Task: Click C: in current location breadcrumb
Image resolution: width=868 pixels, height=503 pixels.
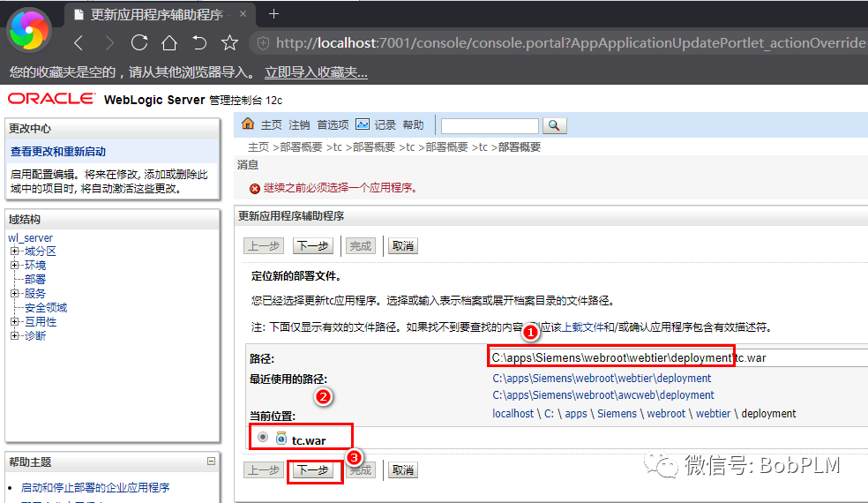Action: pyautogui.click(x=550, y=413)
